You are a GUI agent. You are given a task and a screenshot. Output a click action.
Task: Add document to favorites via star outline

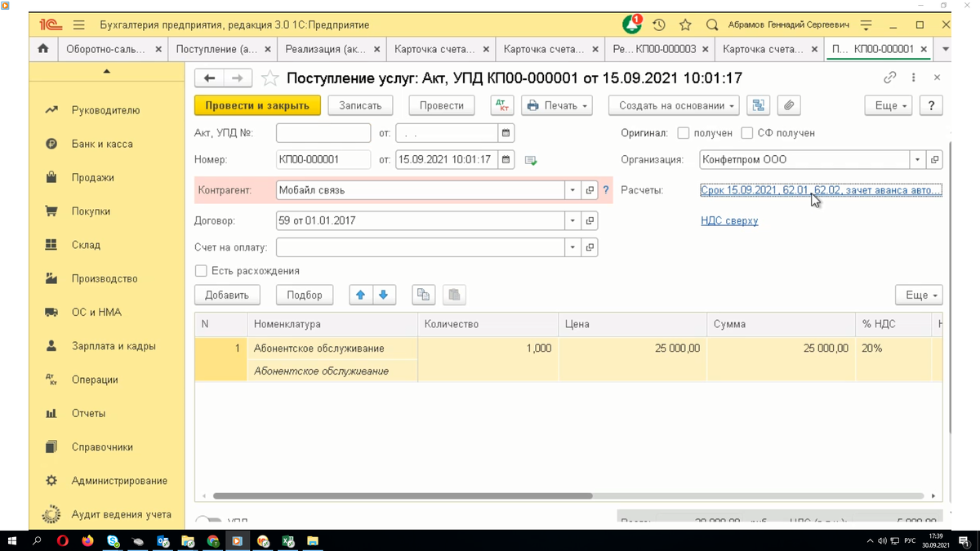pyautogui.click(x=270, y=78)
